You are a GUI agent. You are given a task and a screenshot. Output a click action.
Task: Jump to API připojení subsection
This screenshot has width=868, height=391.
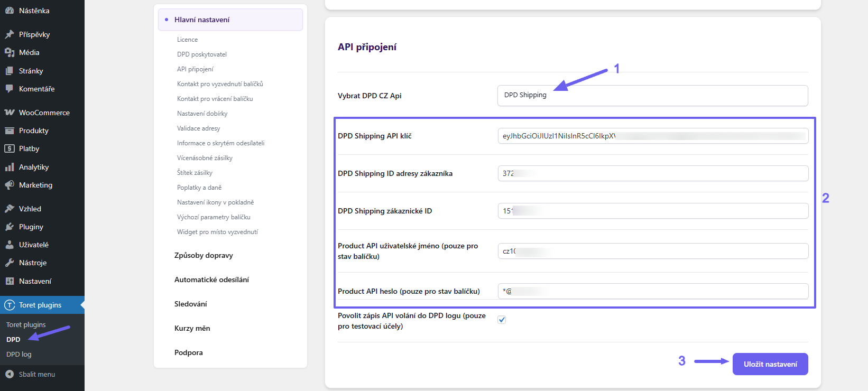coord(195,69)
